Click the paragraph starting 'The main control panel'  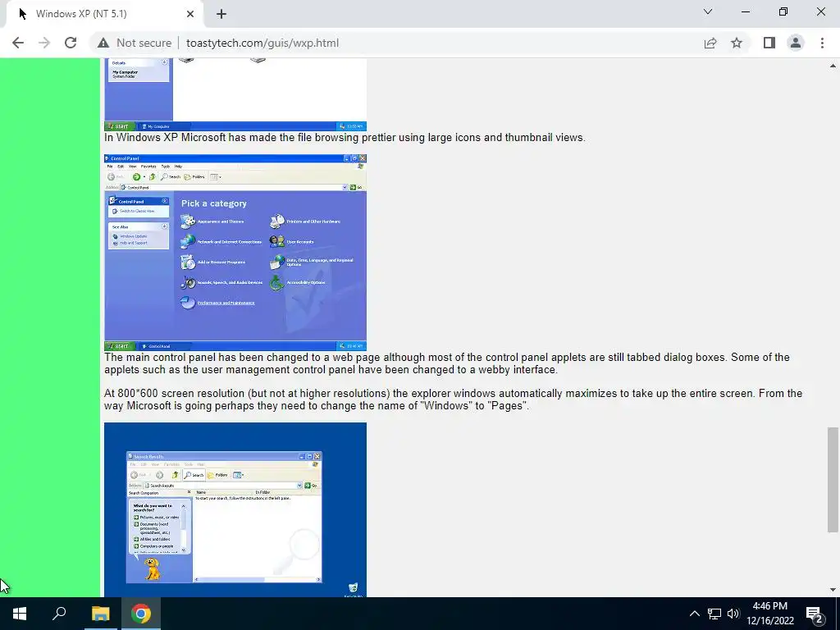[447, 363]
